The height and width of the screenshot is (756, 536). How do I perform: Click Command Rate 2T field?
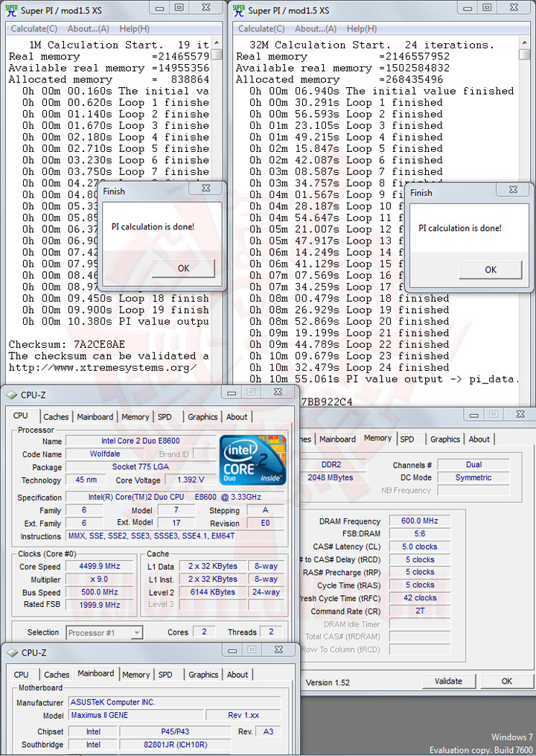pyautogui.click(x=419, y=611)
